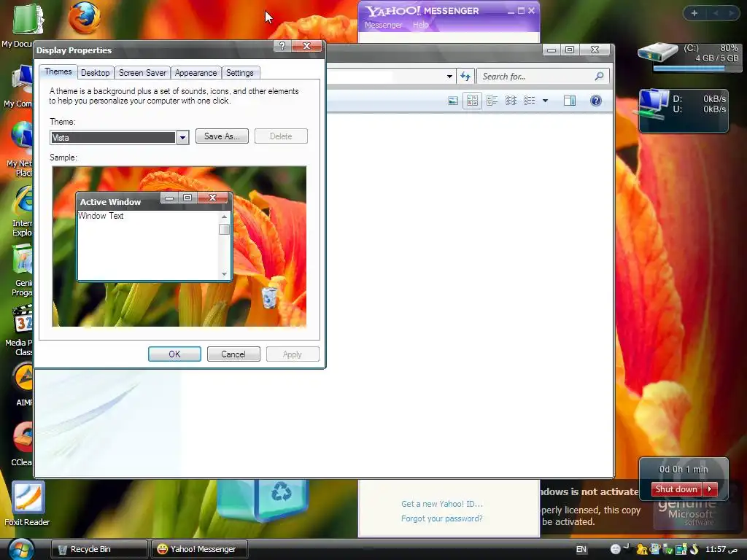This screenshot has height=560, width=747.
Task: Click the Yahoo! Messenger taskbar button
Action: tap(199, 549)
